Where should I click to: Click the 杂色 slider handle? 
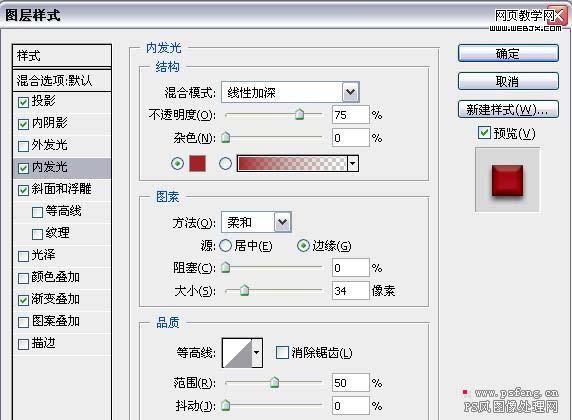(226, 137)
